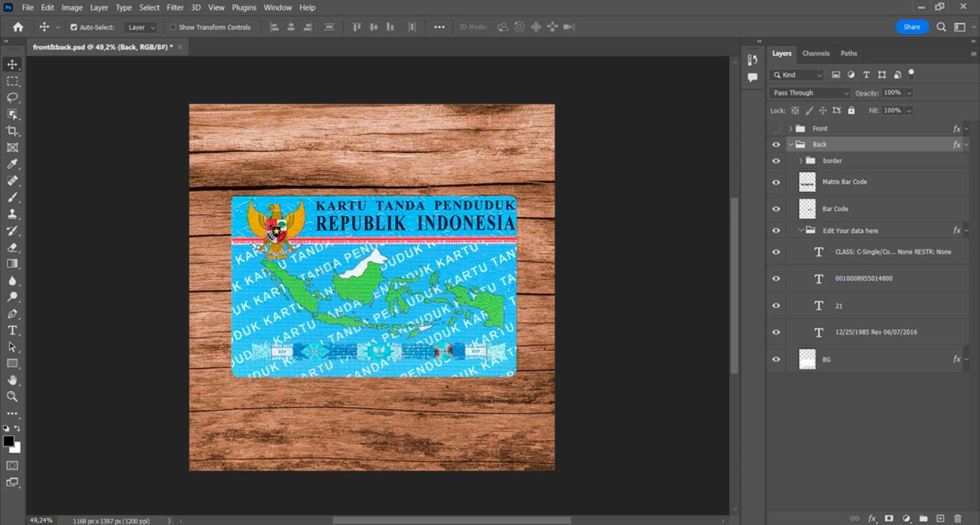Screen dimensions: 980x525
Task: Expand the border group
Action: [x=801, y=161]
